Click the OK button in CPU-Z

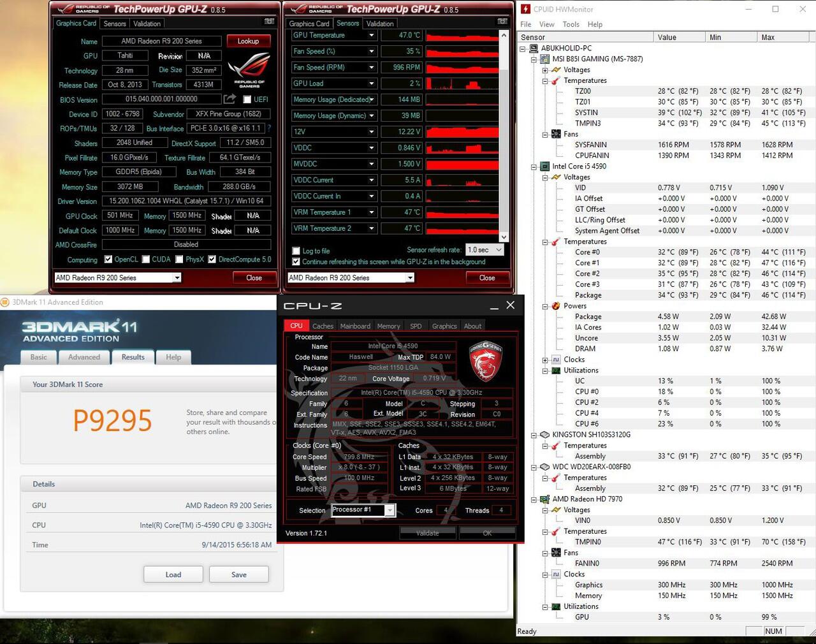point(487,533)
